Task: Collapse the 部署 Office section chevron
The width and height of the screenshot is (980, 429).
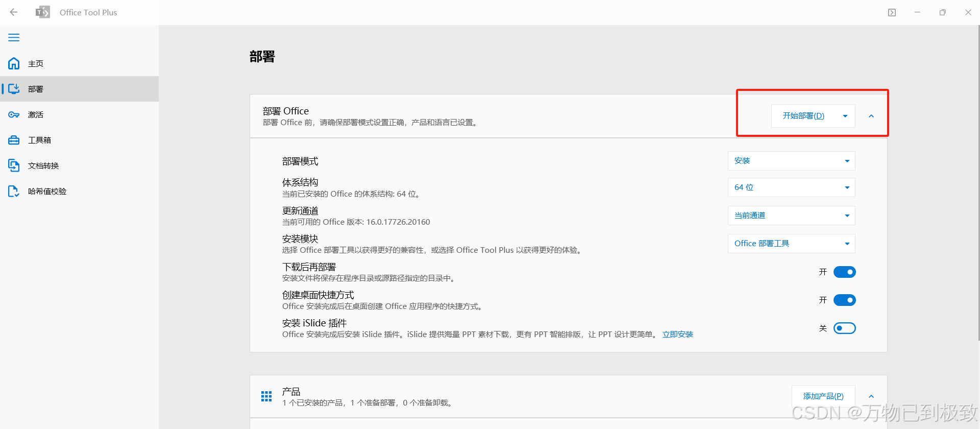Action: pyautogui.click(x=871, y=116)
